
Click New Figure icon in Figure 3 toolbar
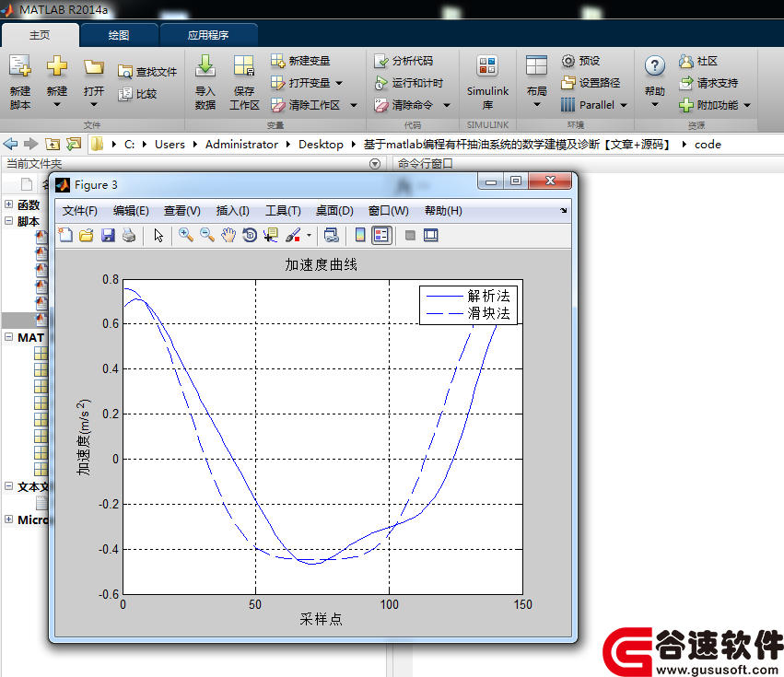pyautogui.click(x=65, y=235)
